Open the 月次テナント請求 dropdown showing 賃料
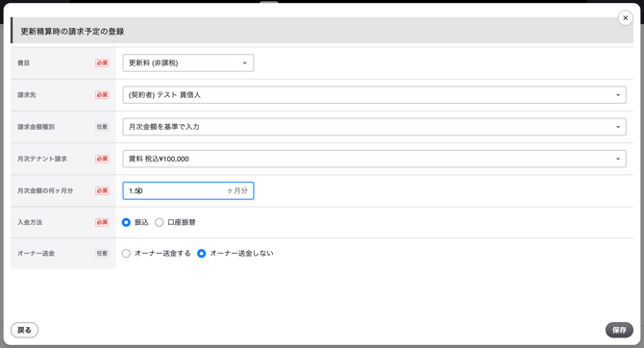Screen dimensions: 644x348 click(x=374, y=159)
